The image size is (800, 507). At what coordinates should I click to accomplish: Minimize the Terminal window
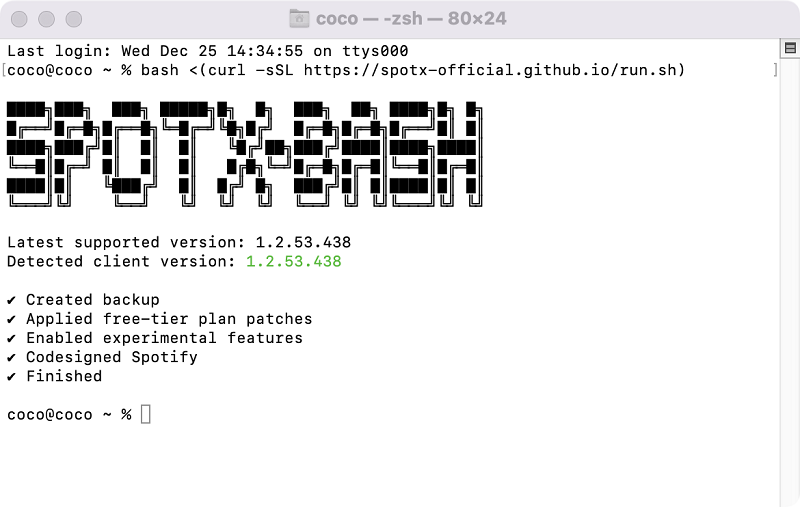point(47,19)
